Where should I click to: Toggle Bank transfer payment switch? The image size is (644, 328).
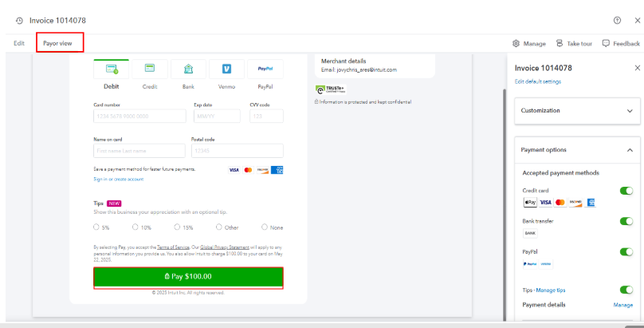point(626,221)
